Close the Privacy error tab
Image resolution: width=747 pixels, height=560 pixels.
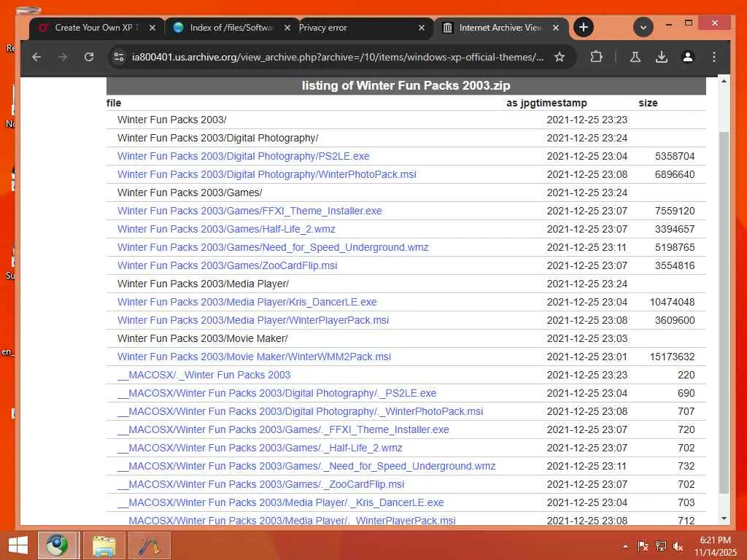point(421,28)
